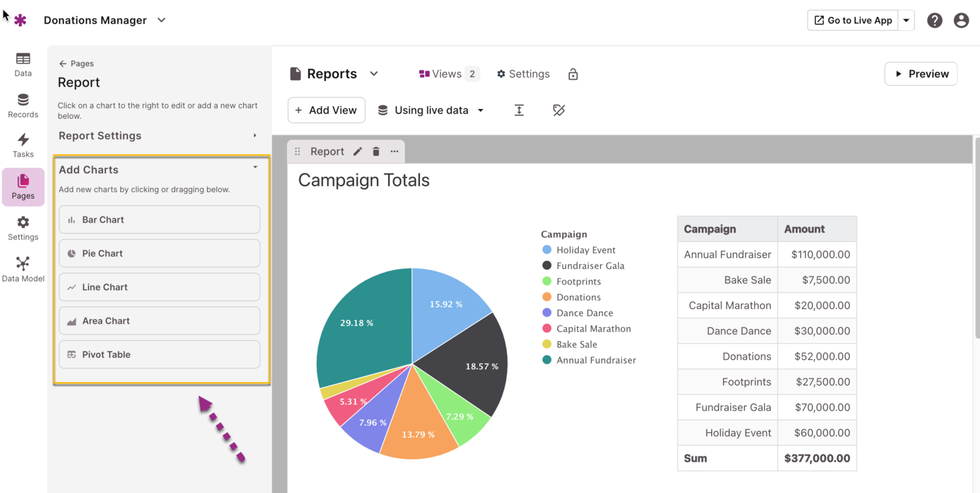Click the Add View button
Viewport: 980px width, 493px height.
(326, 110)
